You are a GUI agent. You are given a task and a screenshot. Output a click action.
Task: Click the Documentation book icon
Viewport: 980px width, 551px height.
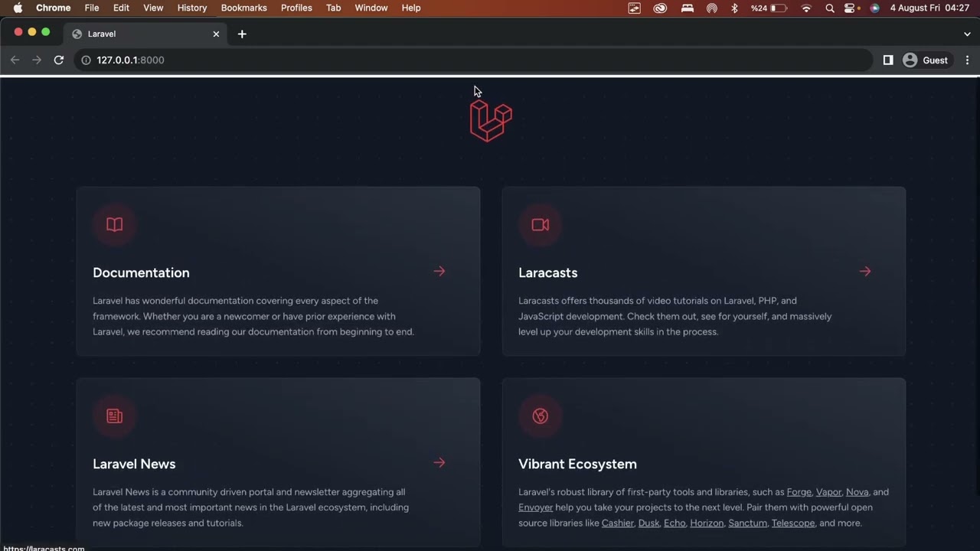pyautogui.click(x=114, y=225)
